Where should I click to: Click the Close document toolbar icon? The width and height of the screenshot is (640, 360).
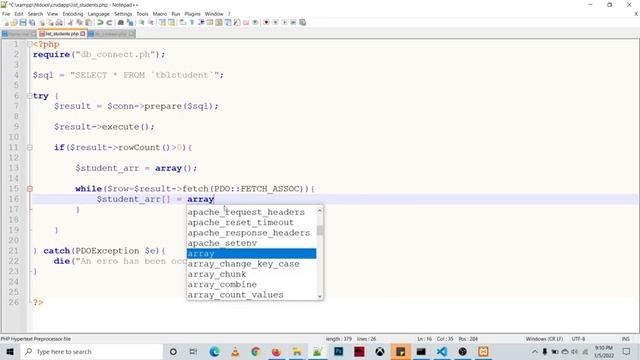pyautogui.click(x=42, y=22)
